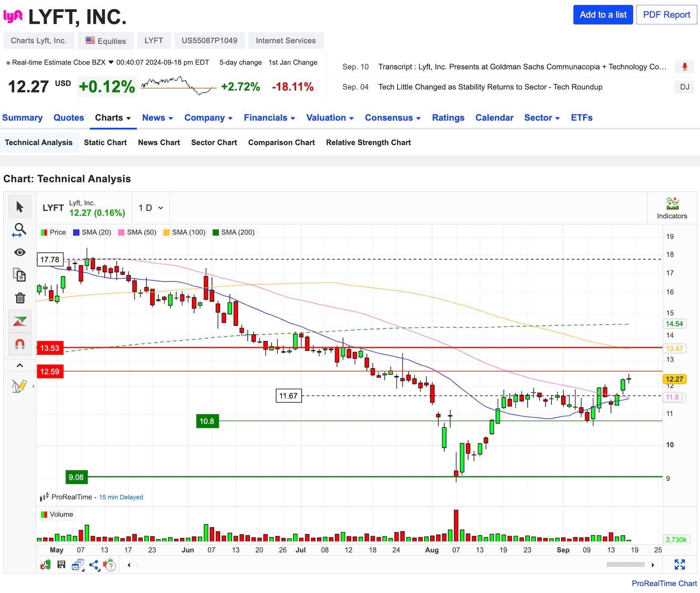
Task: Toggle the Volume legend item
Action: click(x=57, y=514)
